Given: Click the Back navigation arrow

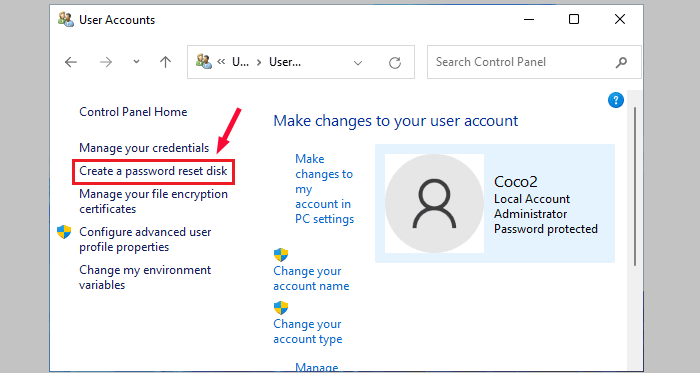Looking at the screenshot, I should (x=71, y=62).
